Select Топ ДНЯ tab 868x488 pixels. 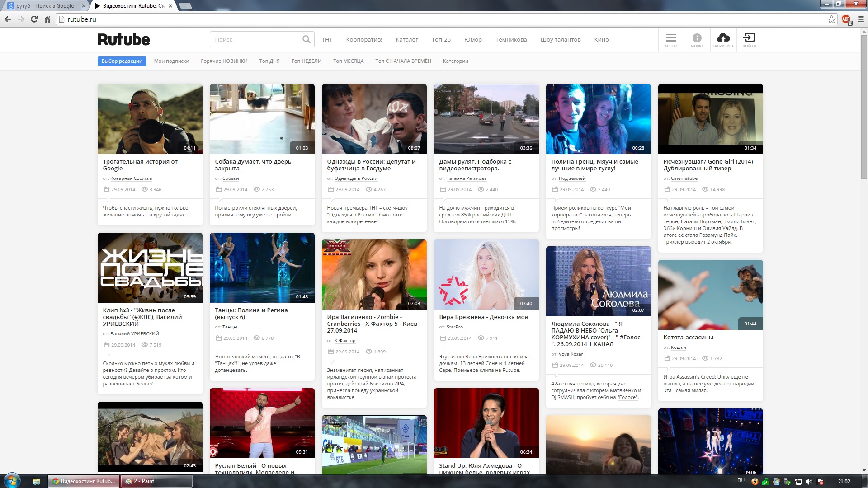pos(269,61)
